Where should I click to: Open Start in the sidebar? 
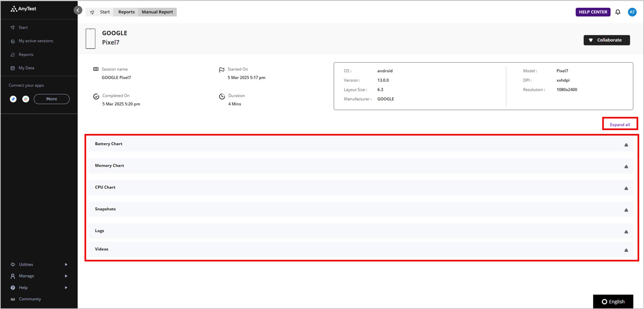[x=23, y=27]
